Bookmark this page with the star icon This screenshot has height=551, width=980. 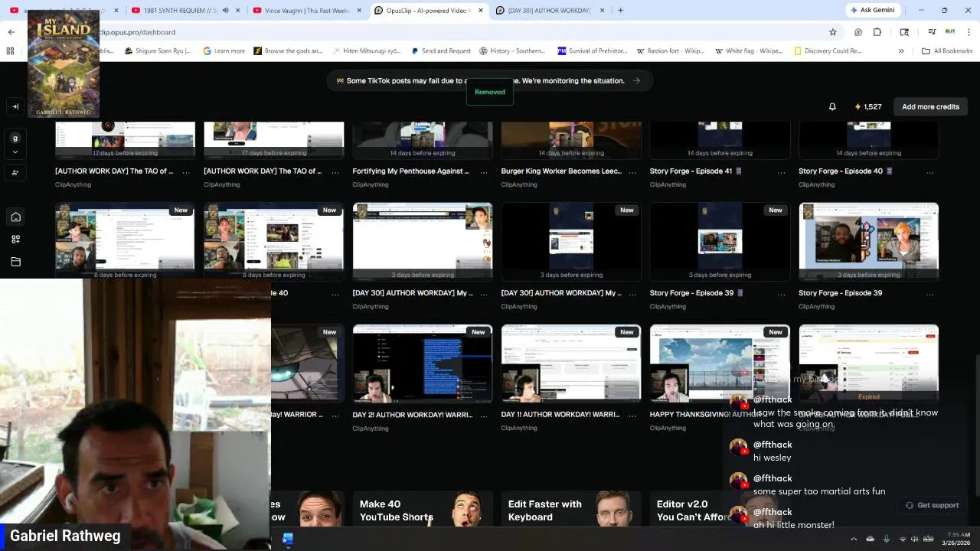[833, 32]
